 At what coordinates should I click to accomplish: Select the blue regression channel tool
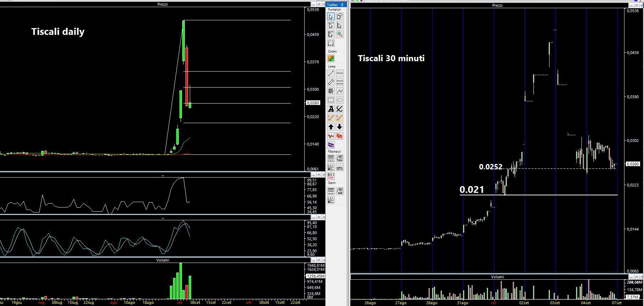pyautogui.click(x=331, y=145)
